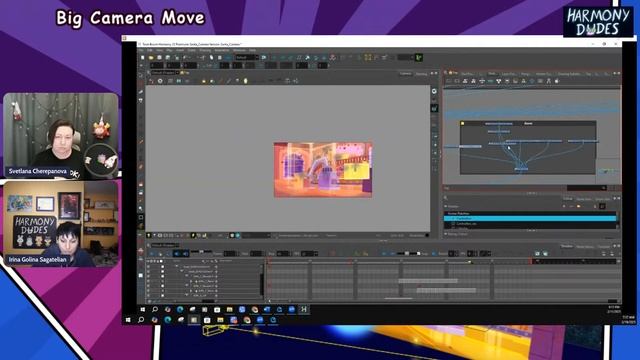Toggle visibility eye of topmost timeline layer
The width and height of the screenshot is (640, 360).
point(149,267)
